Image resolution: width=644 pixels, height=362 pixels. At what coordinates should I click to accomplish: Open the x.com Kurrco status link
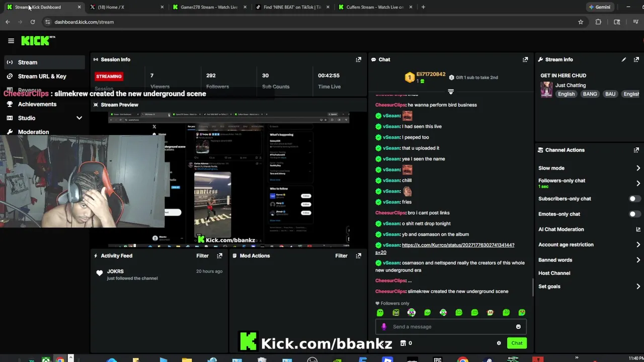[445, 248]
